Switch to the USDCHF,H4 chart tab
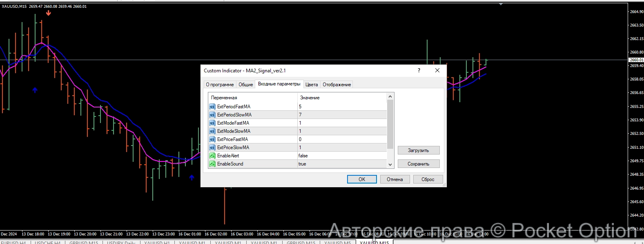This screenshot has width=644, height=244. (x=47, y=242)
